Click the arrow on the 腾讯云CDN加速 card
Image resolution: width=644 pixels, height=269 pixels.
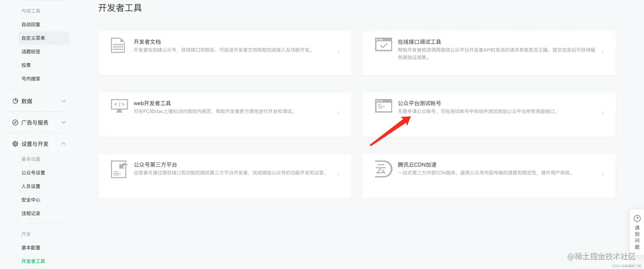click(x=602, y=174)
